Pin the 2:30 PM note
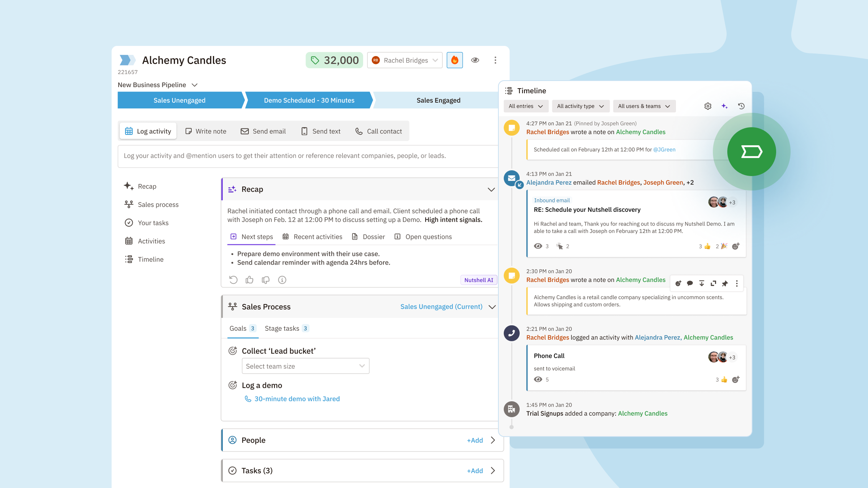This screenshot has height=488, width=868. click(x=725, y=283)
